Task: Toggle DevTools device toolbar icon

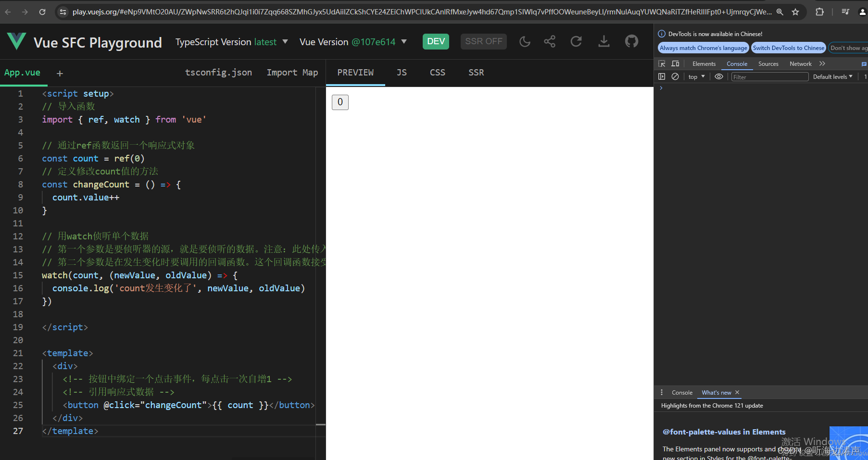Action: click(675, 63)
